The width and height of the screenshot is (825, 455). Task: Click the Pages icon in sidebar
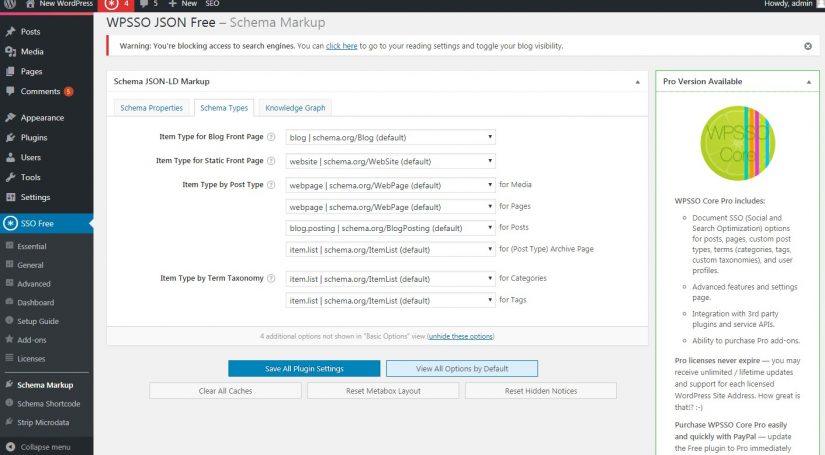[10, 71]
